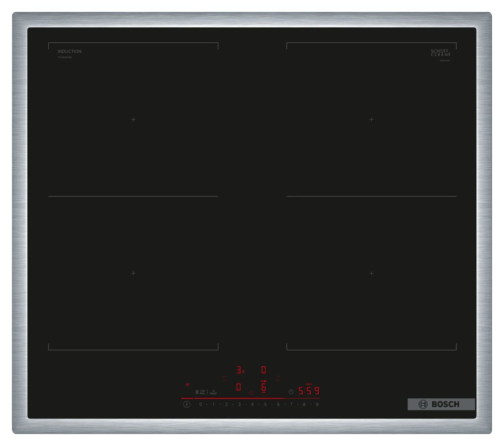The width and height of the screenshot is (504, 446).
Task: Click the BOSCH logo badge
Action: [441, 404]
